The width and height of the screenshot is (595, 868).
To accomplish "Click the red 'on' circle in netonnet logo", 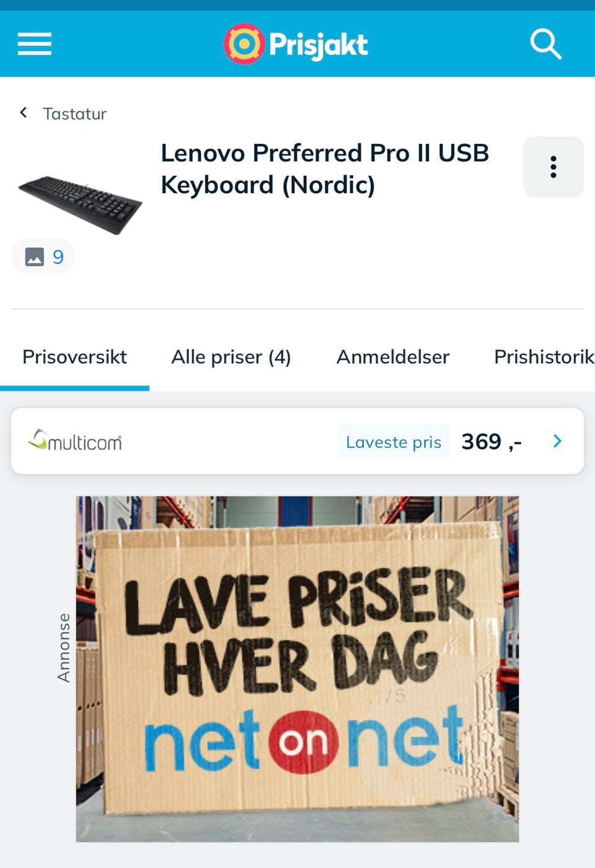I will (303, 742).
